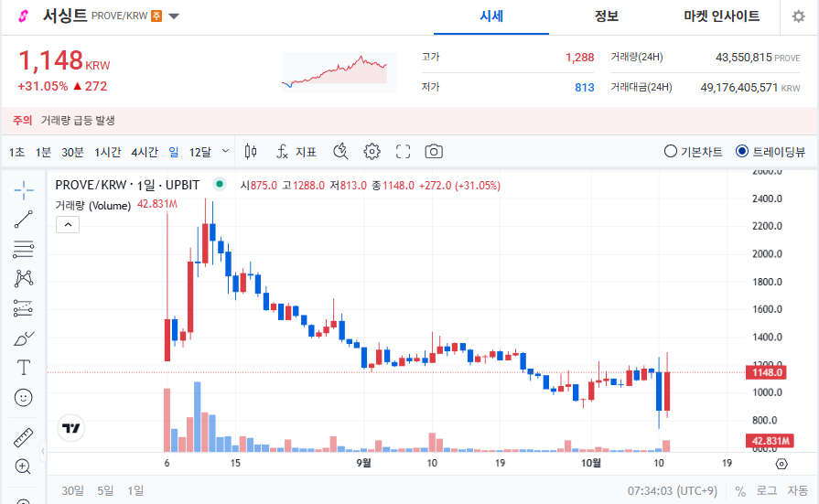Select the 기본차트 radio option

[693, 152]
